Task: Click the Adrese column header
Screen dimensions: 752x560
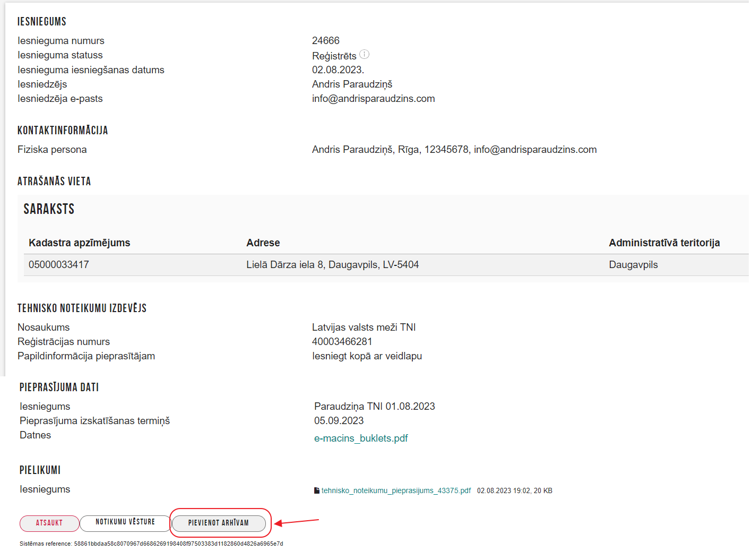Action: point(263,243)
